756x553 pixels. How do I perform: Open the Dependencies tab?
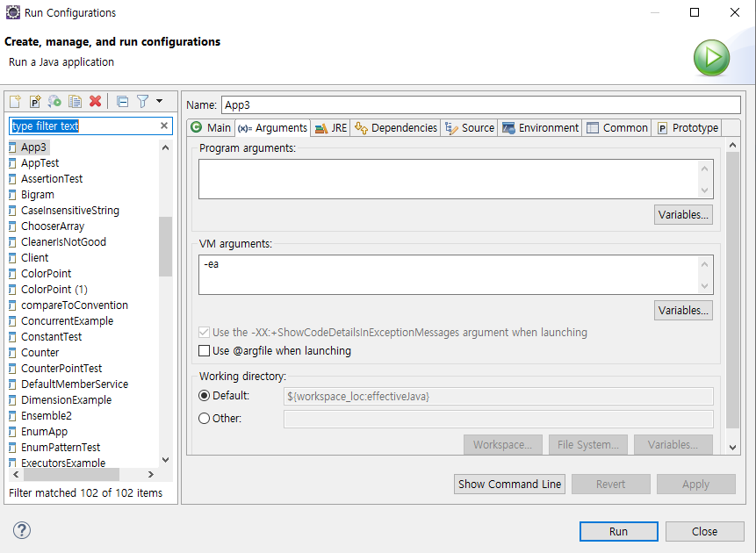tap(395, 128)
